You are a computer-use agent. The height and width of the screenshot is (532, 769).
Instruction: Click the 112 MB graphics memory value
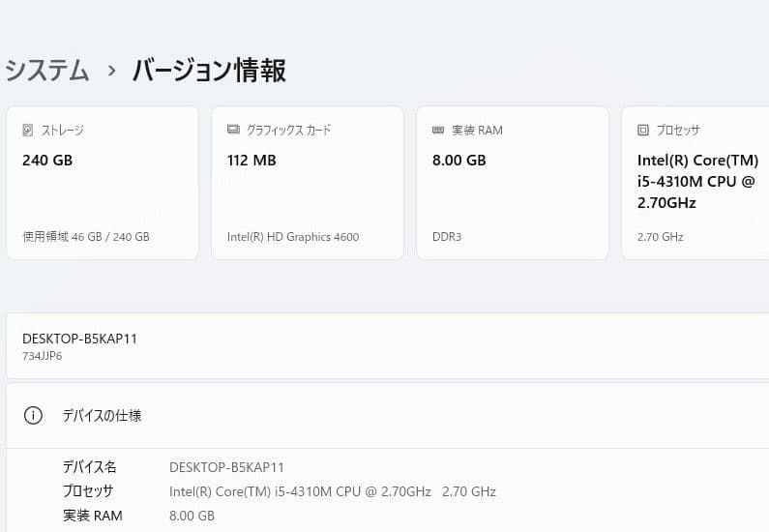click(251, 161)
